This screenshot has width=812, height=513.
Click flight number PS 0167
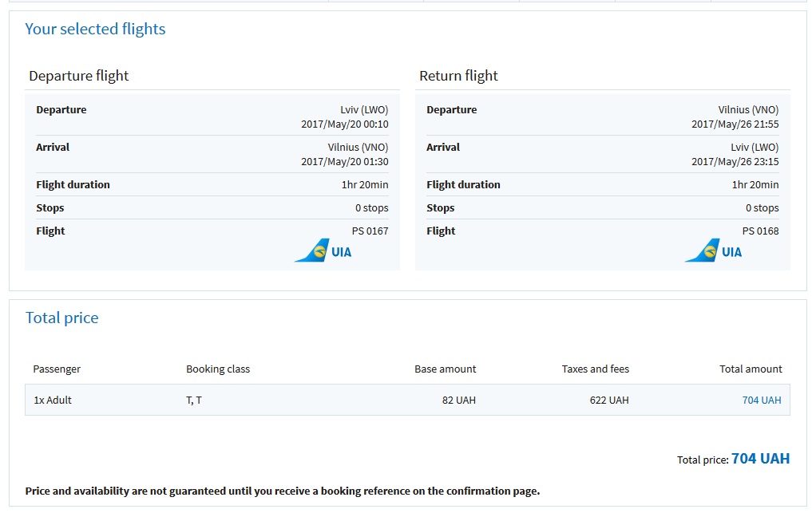tap(370, 231)
